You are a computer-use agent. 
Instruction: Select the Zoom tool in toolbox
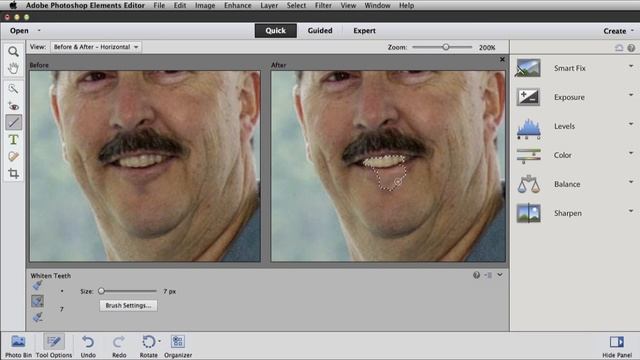pos(13,52)
